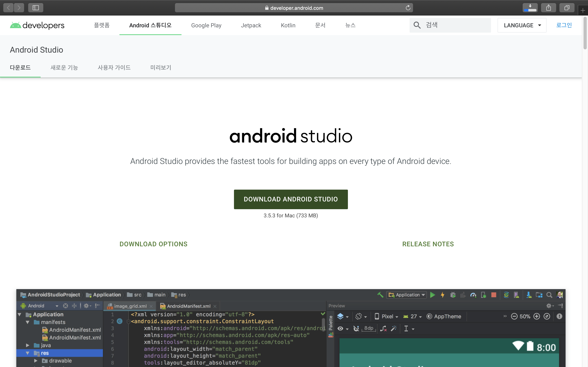Select the Google Play nav item
This screenshot has width=588, height=367.
[206, 25]
